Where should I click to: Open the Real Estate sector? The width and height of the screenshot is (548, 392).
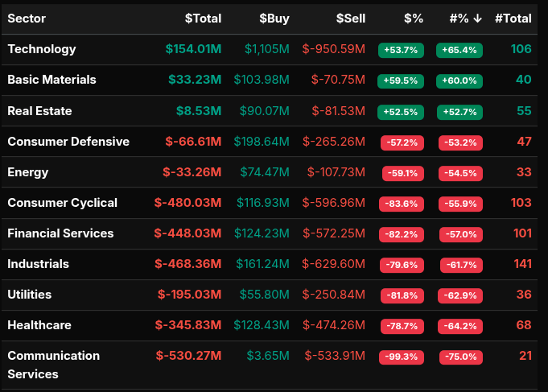point(40,110)
